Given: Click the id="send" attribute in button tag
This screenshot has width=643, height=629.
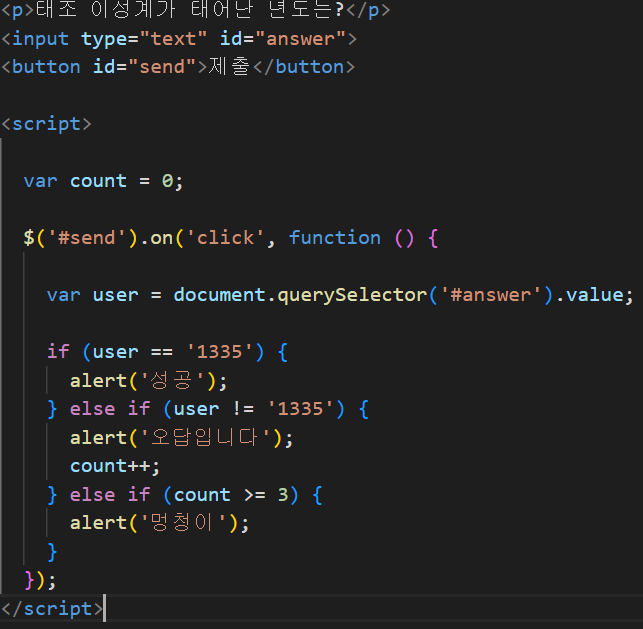Looking at the screenshot, I should (145, 67).
